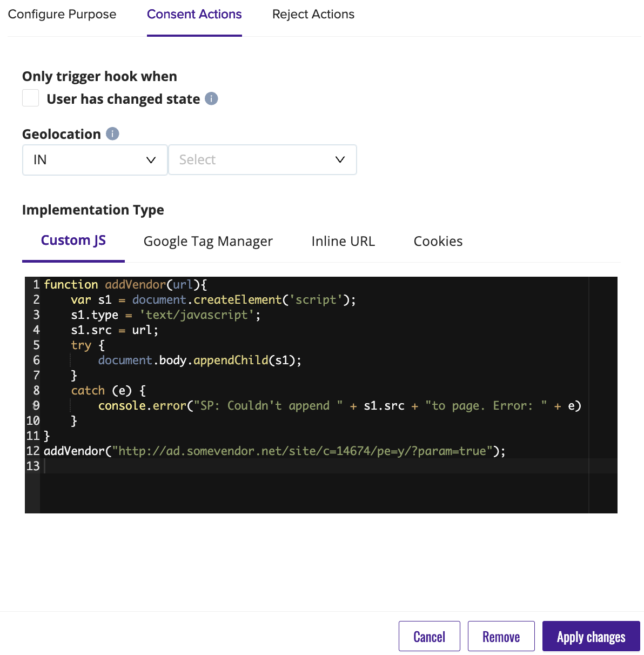Switch to Google Tag Manager implementation
644x655 pixels.
pyautogui.click(x=208, y=242)
